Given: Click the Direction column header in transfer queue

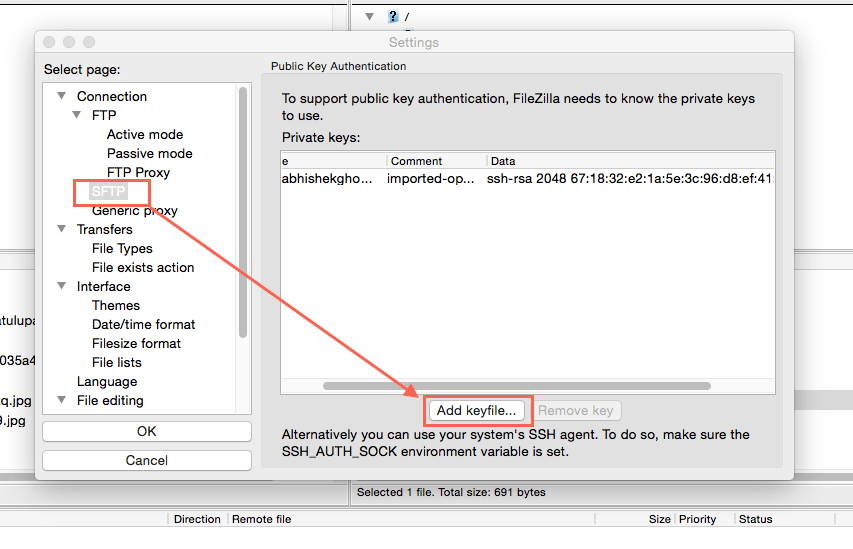Looking at the screenshot, I should pos(197,519).
